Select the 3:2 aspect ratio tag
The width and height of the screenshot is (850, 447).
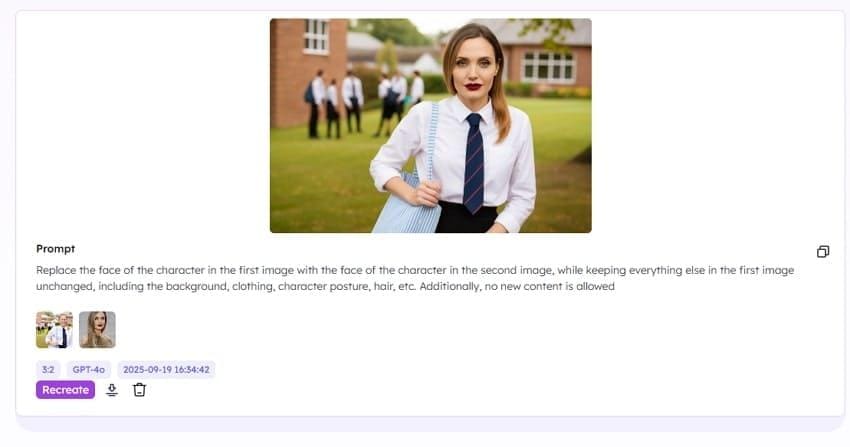[48, 370]
